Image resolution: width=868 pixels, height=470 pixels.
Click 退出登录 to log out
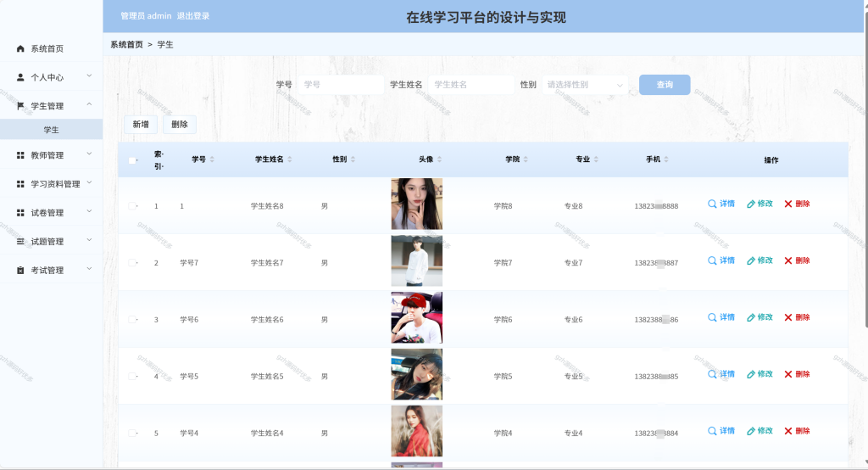193,16
